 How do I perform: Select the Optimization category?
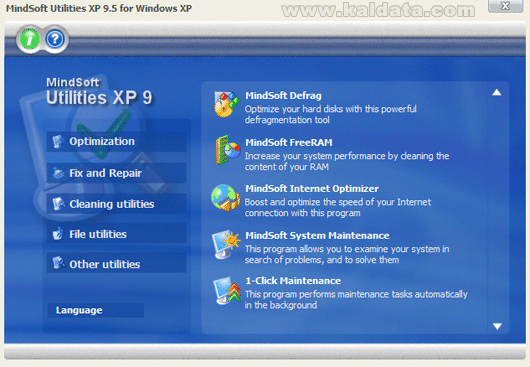[x=116, y=141]
